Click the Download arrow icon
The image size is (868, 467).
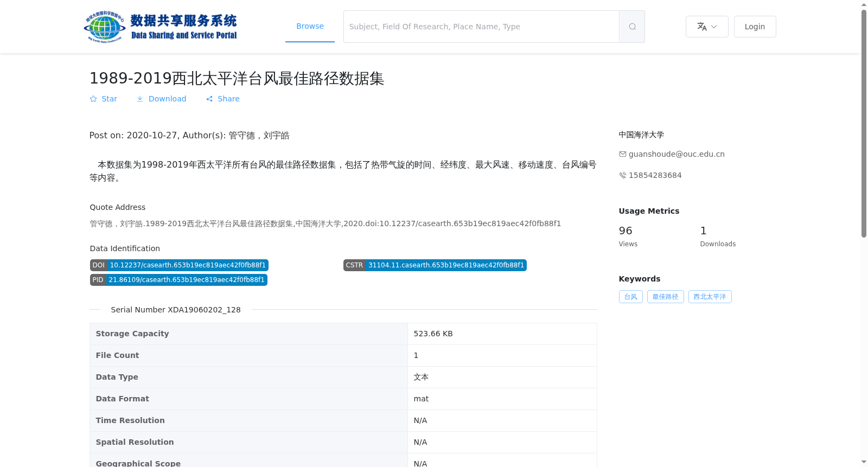(x=140, y=99)
